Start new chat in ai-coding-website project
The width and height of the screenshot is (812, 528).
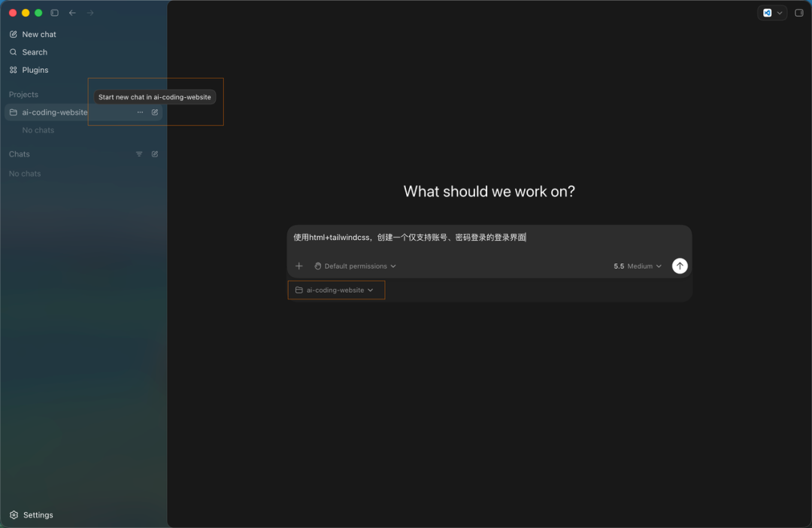point(155,112)
